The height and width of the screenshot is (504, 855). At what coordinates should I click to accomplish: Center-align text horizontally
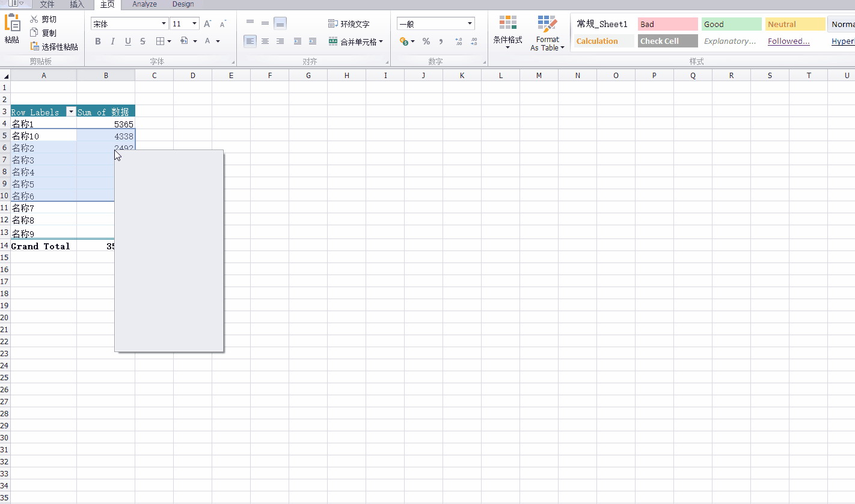(x=265, y=41)
